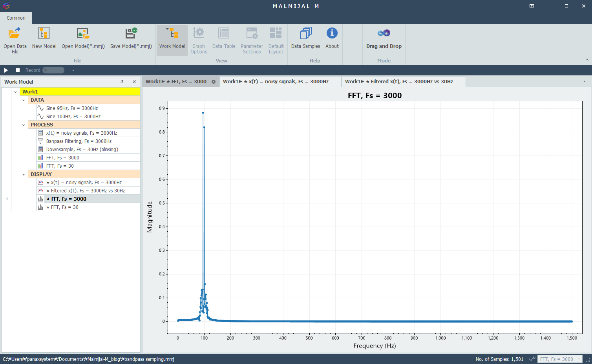This screenshot has height=364, width=592.
Task: Click the signal icon in the status bar
Action: (532, 359)
